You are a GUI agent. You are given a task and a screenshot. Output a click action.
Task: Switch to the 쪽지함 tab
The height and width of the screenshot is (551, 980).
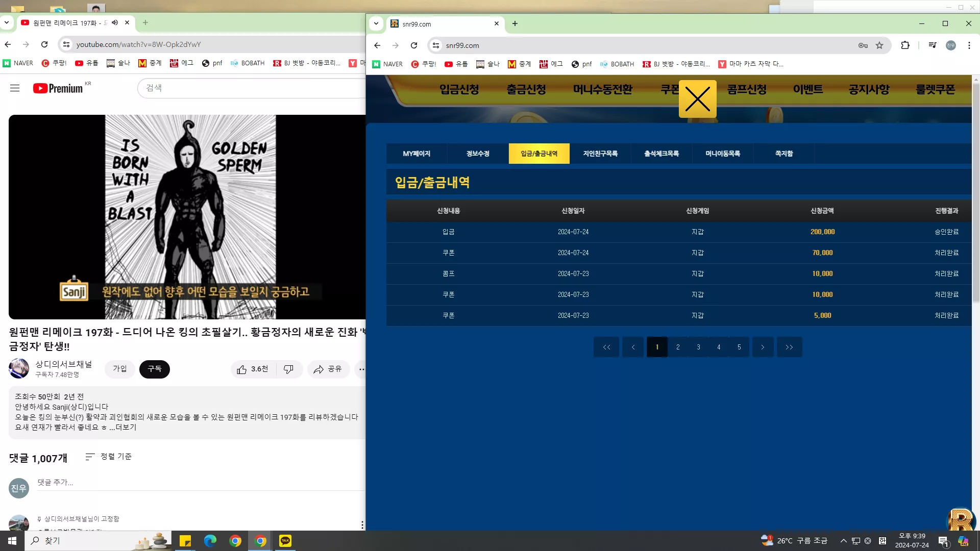(784, 154)
